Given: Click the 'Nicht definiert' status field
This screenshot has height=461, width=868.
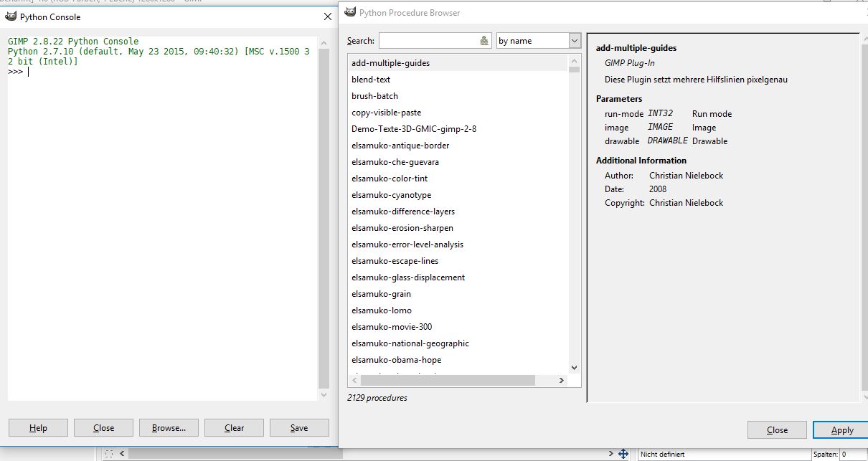Looking at the screenshot, I should pyautogui.click(x=723, y=454).
